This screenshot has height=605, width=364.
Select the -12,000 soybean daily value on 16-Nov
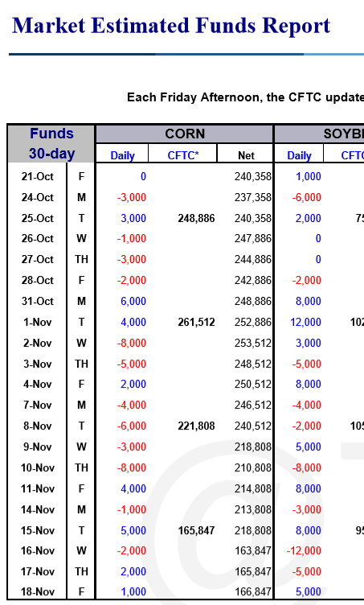click(x=304, y=550)
